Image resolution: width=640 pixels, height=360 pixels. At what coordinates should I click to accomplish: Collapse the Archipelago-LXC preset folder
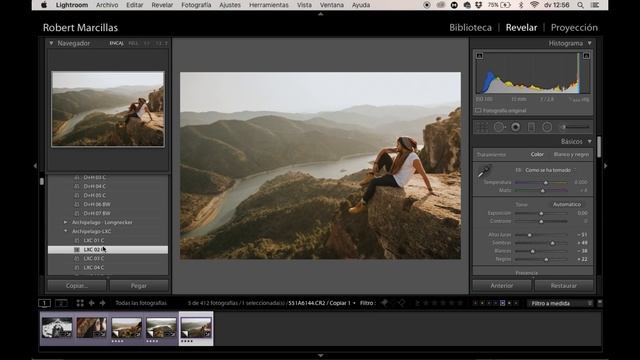point(65,231)
